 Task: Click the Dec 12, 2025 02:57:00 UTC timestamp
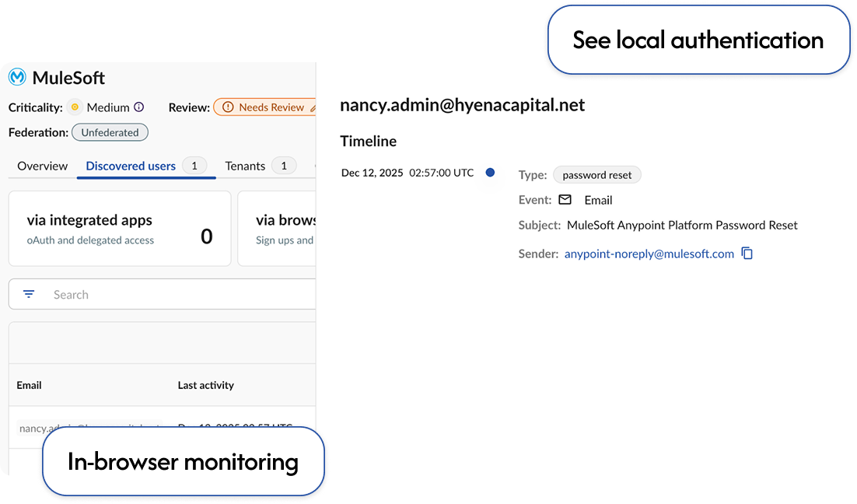408,173
